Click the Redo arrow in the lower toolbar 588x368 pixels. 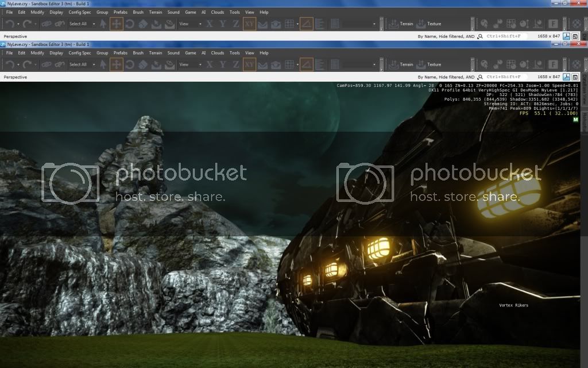coord(26,64)
